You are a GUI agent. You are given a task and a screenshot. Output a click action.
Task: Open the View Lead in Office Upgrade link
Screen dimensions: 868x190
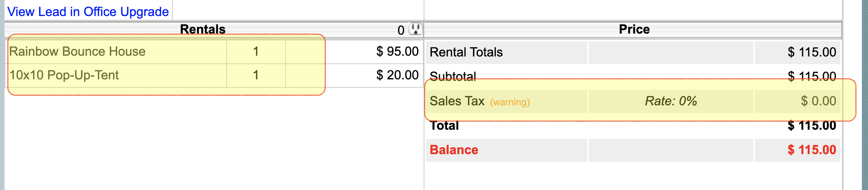(88, 12)
